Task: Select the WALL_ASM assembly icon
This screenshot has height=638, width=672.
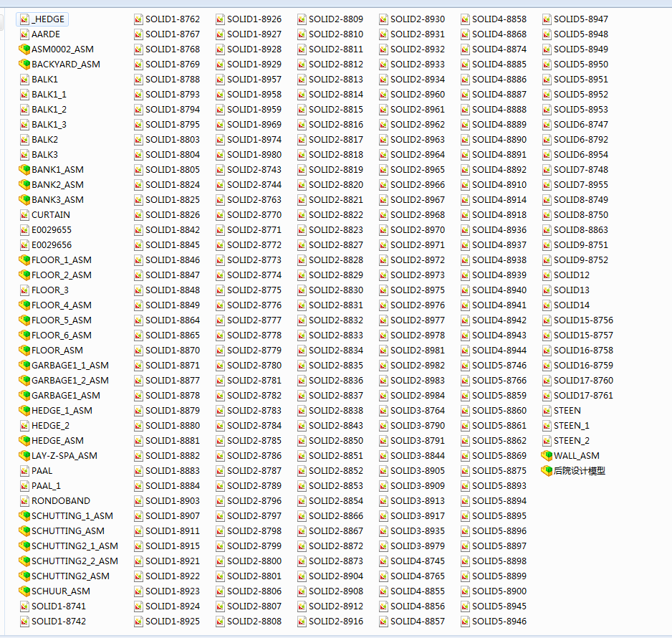Action: (547, 456)
